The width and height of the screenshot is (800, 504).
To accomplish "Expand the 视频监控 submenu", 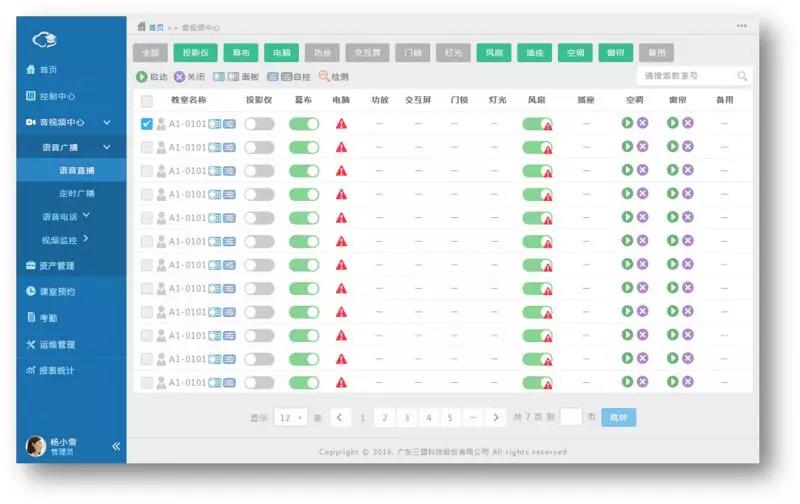I will (x=86, y=239).
